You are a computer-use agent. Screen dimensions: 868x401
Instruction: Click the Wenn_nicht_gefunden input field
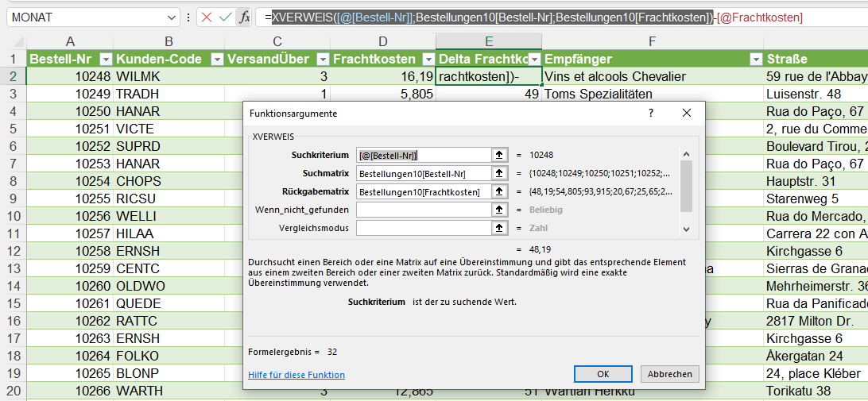click(424, 210)
